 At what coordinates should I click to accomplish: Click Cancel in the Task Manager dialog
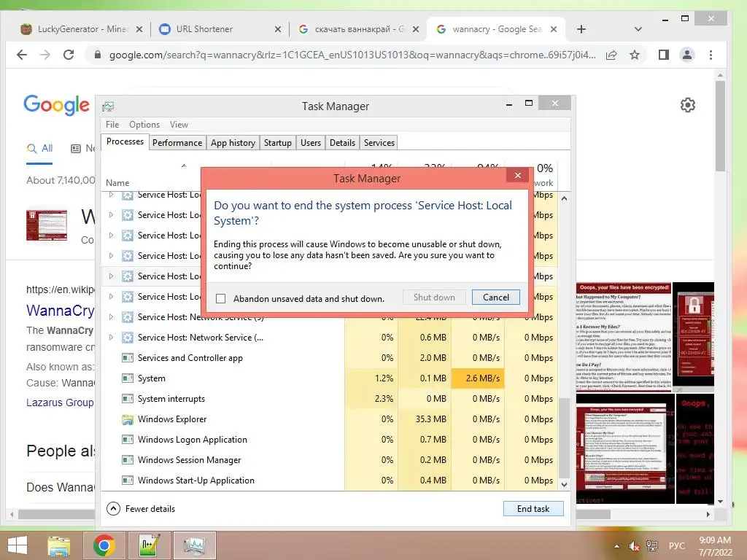coord(495,297)
